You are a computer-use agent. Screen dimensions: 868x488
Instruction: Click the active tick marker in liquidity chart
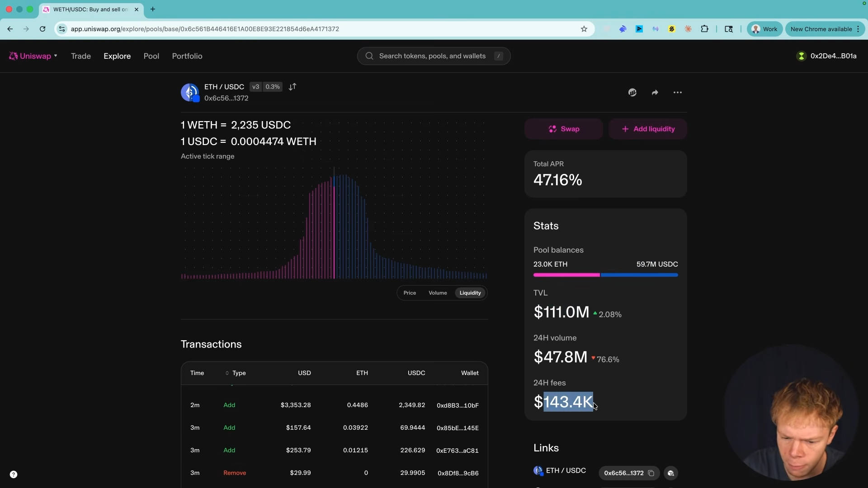335,224
